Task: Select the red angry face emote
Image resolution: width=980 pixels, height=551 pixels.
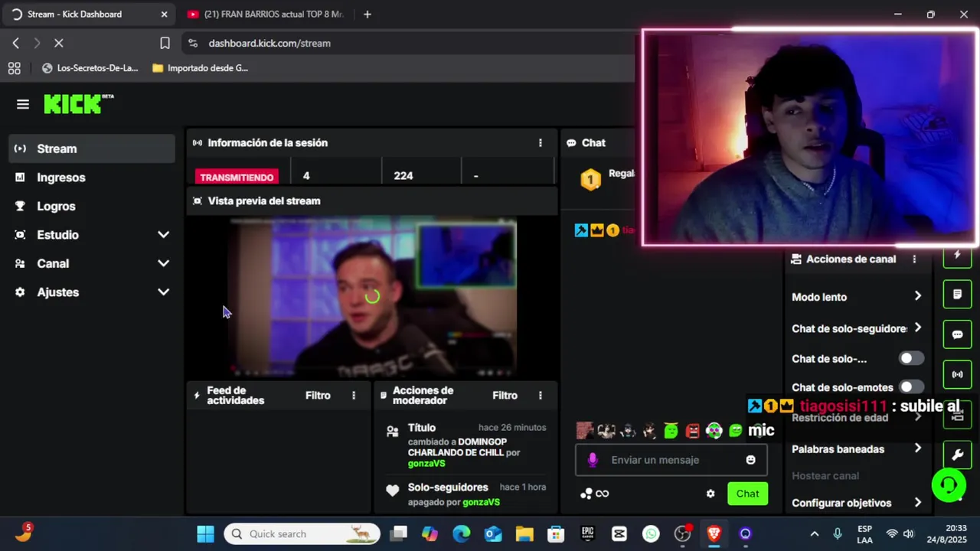Action: 692,431
